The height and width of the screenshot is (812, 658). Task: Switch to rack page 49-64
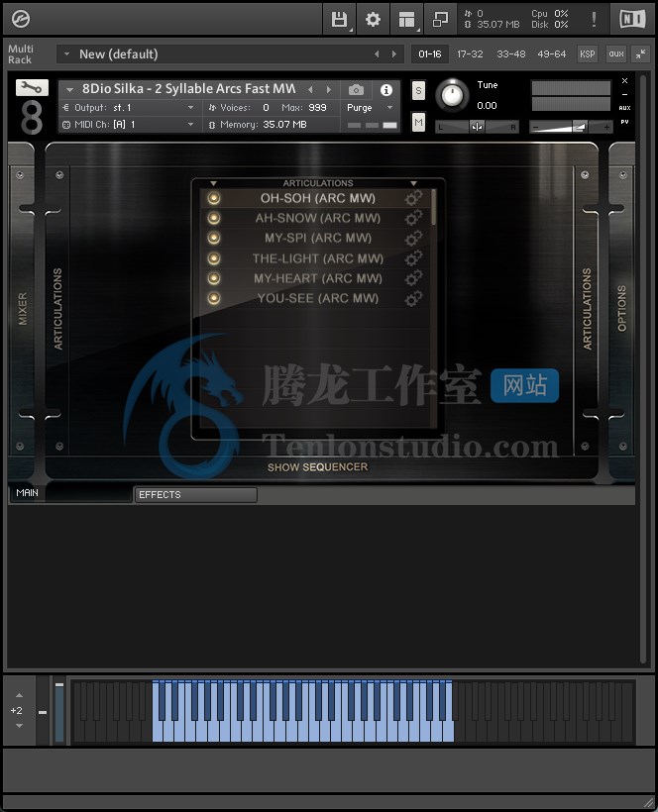pyautogui.click(x=551, y=53)
